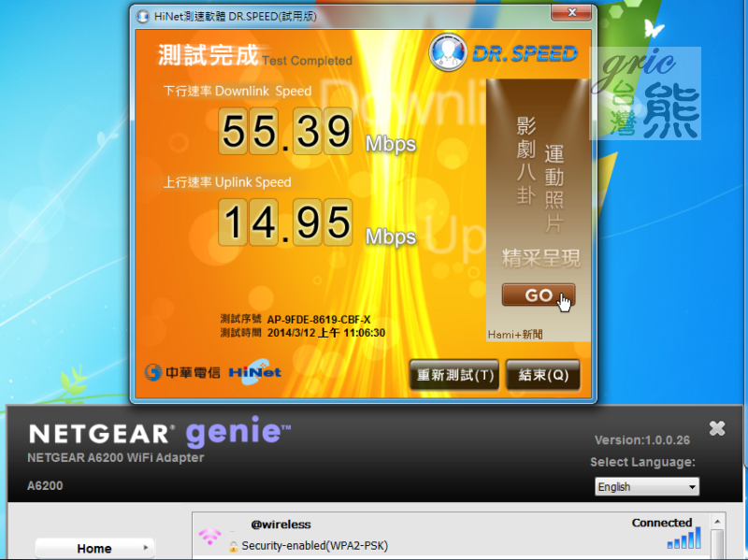This screenshot has height=560, width=748.
Task: Click the HiNet logo
Action: 255,371
